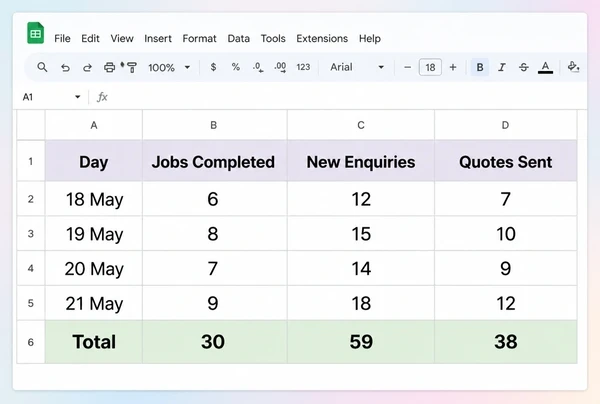Screen dimensions: 600x404
Task: Select the Quotes Sent total "38"
Action: (x=505, y=342)
